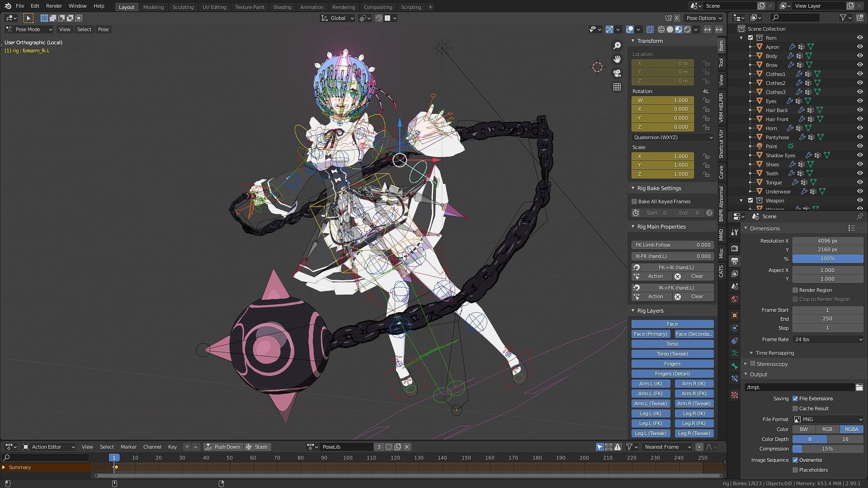Image resolution: width=868 pixels, height=488 pixels.
Task: Open the Object properties tab icon
Action: (x=735, y=315)
